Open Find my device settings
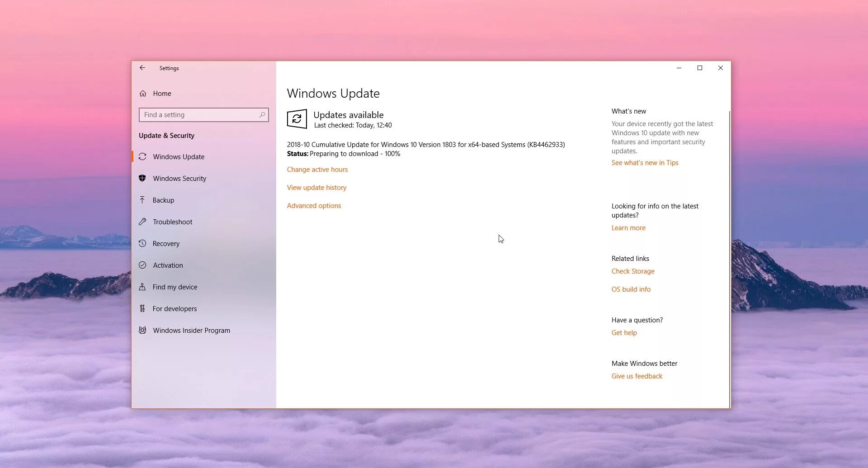 175,287
